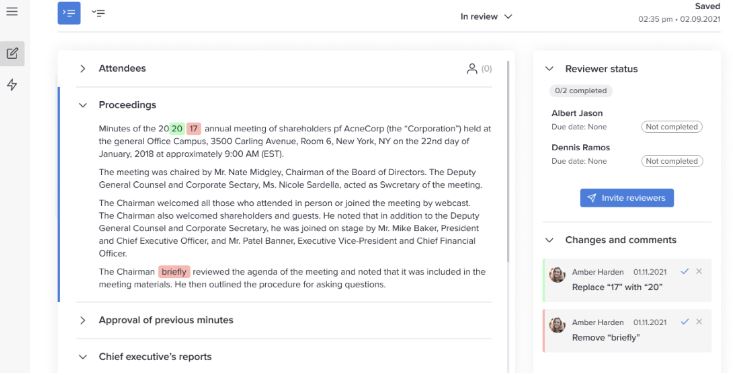Viewport: 733px width, 375px height.
Task: Click Amber Harden's avatar on Replace comment
Action: 557,274
